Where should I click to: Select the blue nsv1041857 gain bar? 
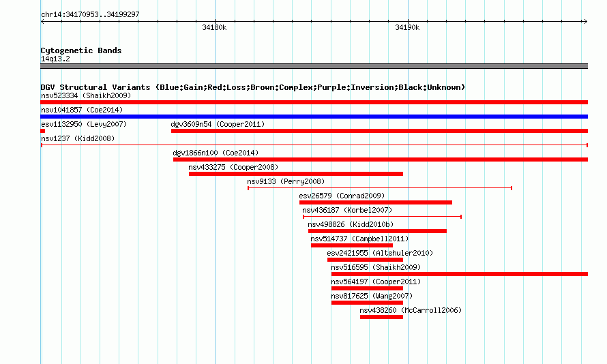point(314,117)
